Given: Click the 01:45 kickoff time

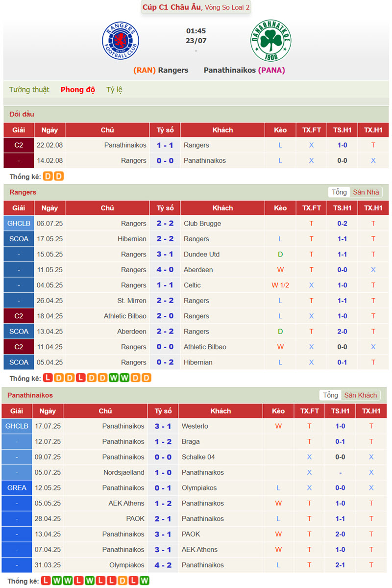Looking at the screenshot, I should [x=196, y=31].
